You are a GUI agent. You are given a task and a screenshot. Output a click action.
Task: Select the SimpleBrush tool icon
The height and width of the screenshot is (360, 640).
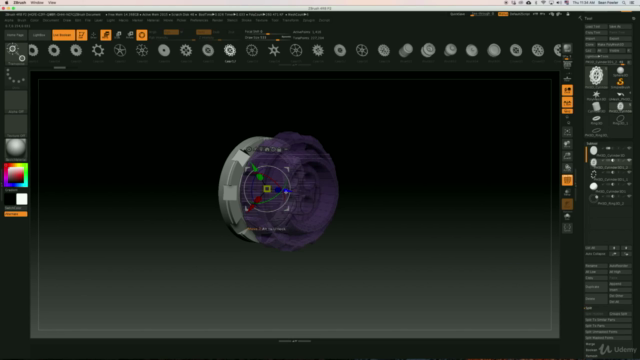(620, 83)
